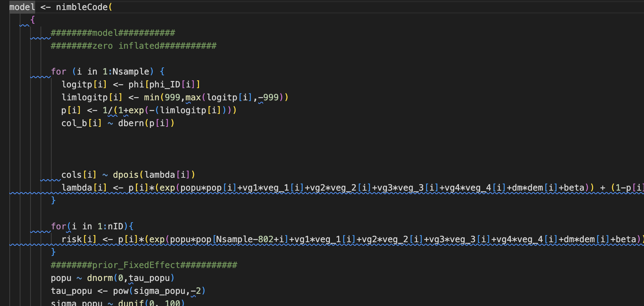
Task: Click "Nsample" in the first for loop header
Action: (131, 72)
